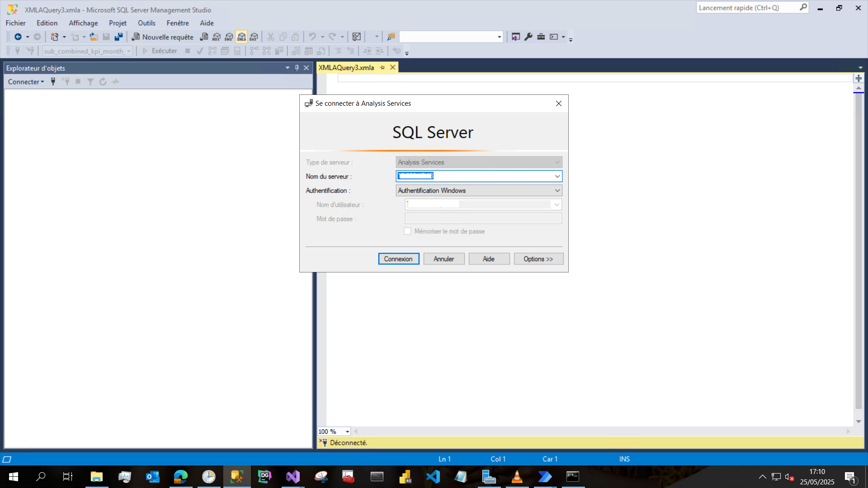Expand the server name dropdown

click(x=557, y=176)
